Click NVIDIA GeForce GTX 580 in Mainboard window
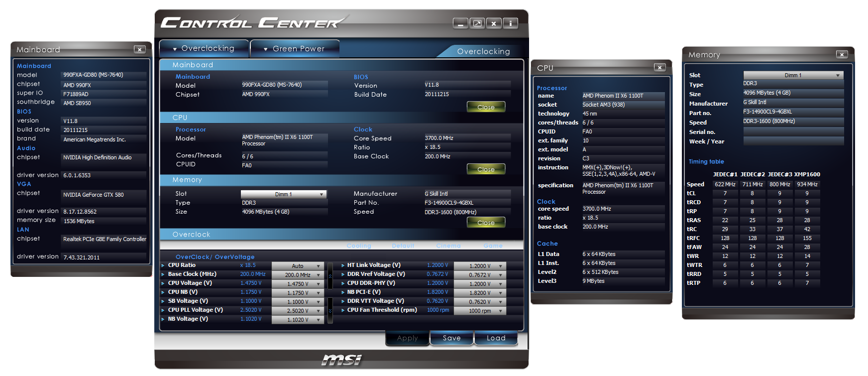Image resolution: width=868 pixels, height=376 pixels. (x=93, y=195)
